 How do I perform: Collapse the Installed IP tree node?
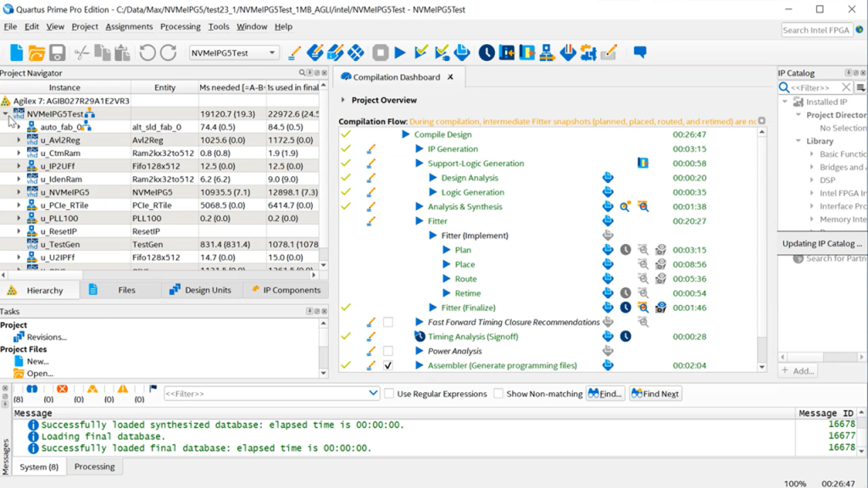pyautogui.click(x=785, y=102)
